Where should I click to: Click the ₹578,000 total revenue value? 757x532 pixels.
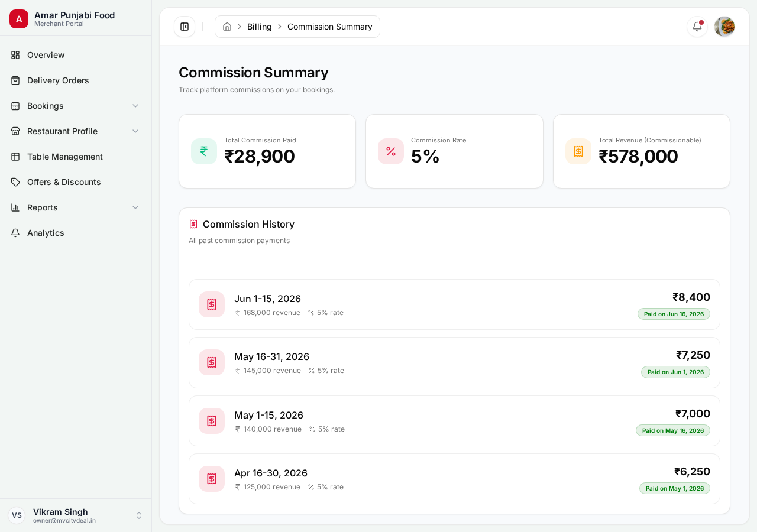[x=638, y=156]
